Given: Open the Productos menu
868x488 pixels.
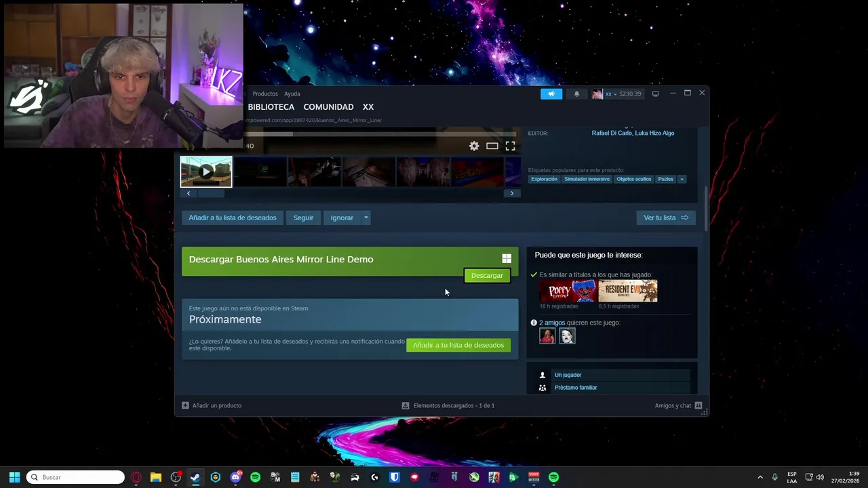Looking at the screenshot, I should click(x=265, y=94).
